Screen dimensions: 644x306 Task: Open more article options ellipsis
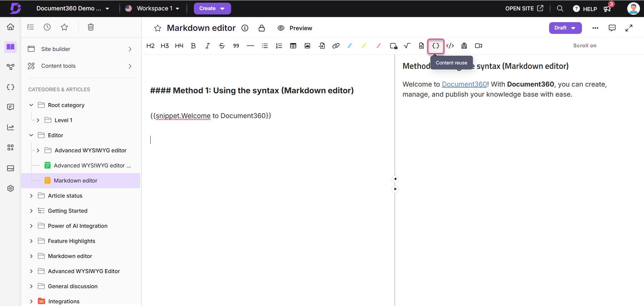click(x=595, y=28)
